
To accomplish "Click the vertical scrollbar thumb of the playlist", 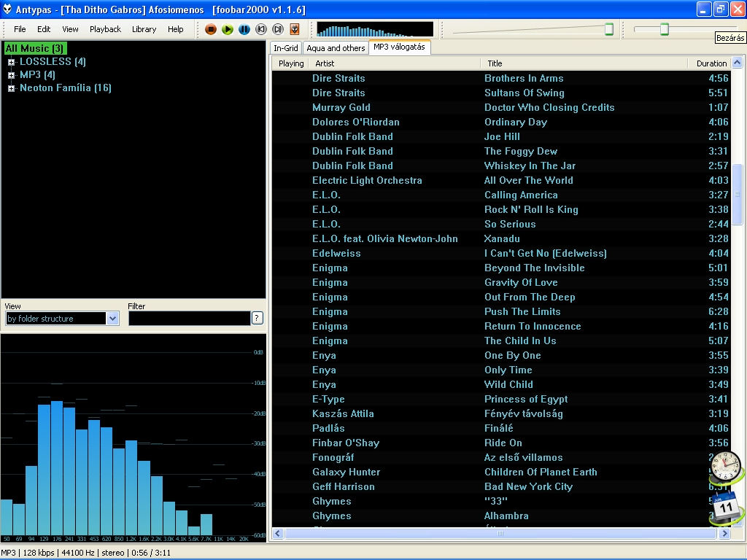I will (x=737, y=194).
